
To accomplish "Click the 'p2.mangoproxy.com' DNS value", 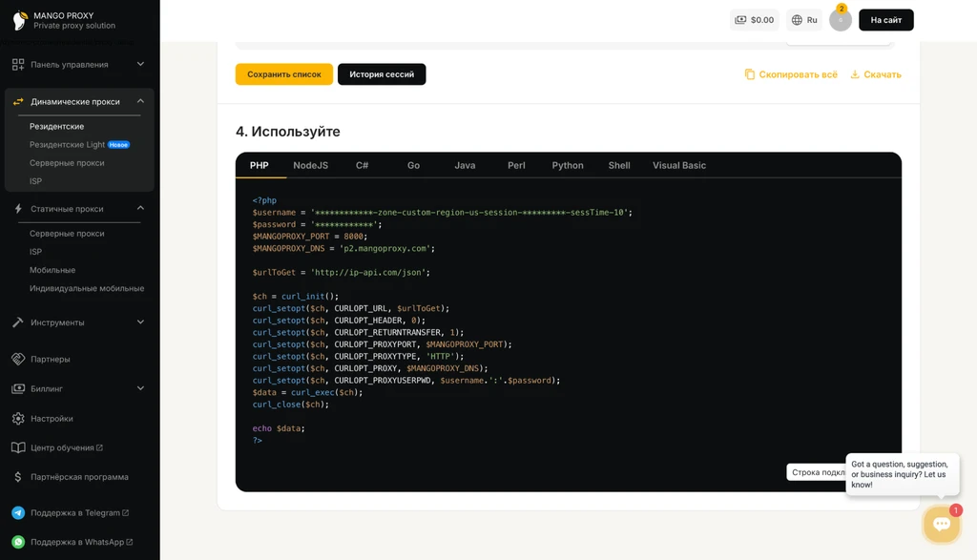I will pyautogui.click(x=385, y=248).
